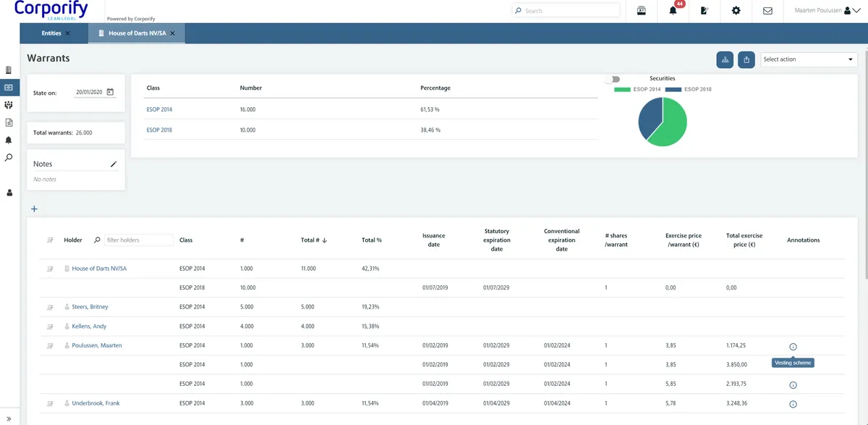Viewport: 868px width, 425px height.
Task: Open the Select action dropdown
Action: click(809, 59)
